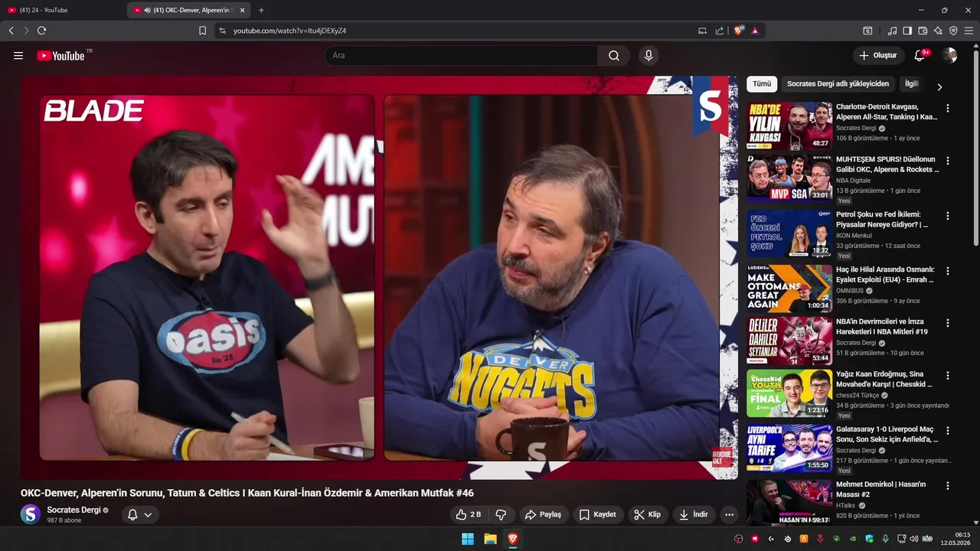Open the YouTube hamburger guide menu
980x551 pixels.
(x=18, y=56)
